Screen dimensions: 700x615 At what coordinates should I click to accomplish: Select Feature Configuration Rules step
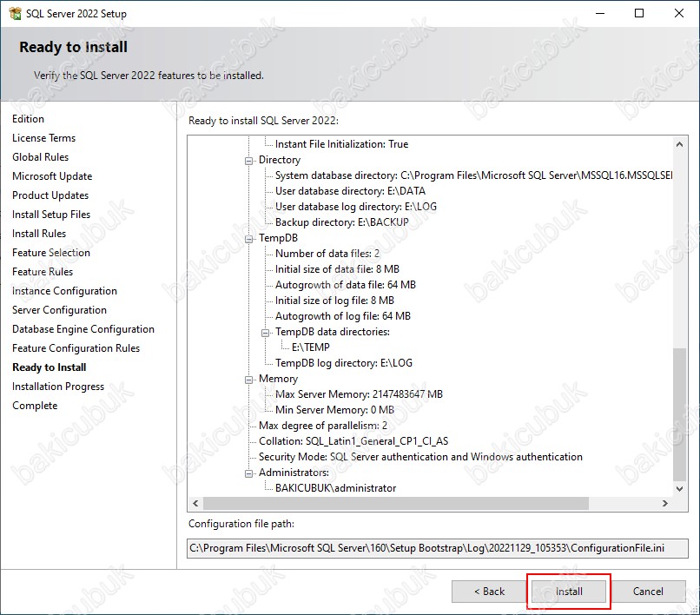(x=76, y=348)
